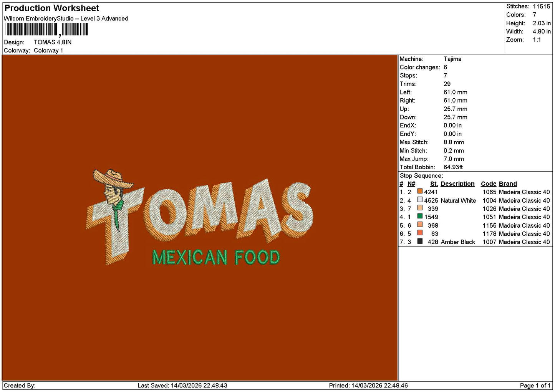
Task: Click the Natural White description text
Action: click(458, 200)
